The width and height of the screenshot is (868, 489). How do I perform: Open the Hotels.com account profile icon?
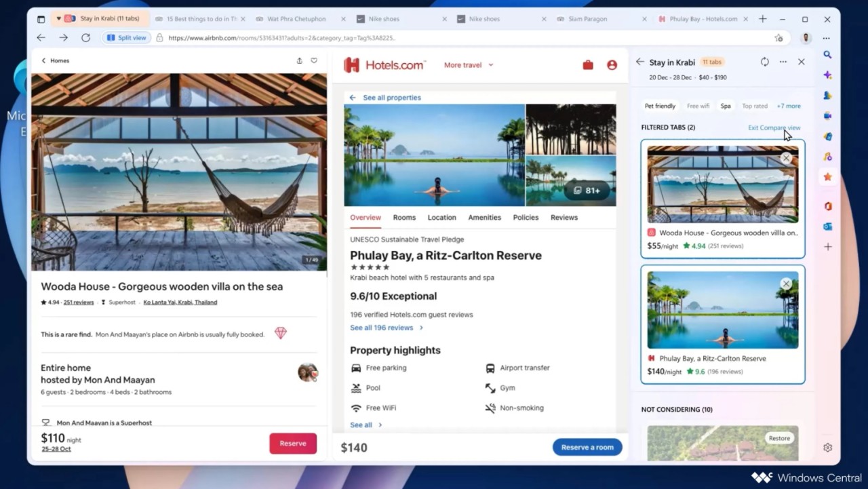tap(611, 64)
